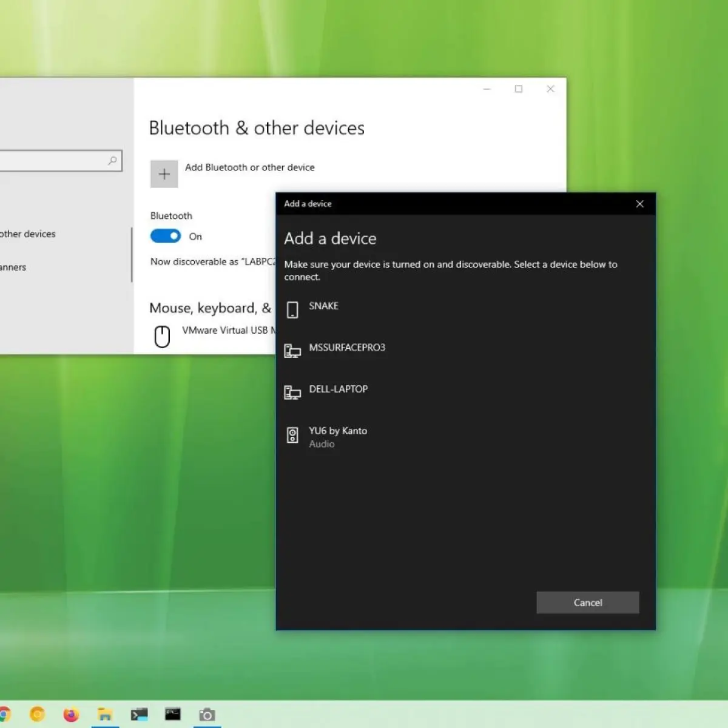This screenshot has height=728, width=728.
Task: Open Command Prompt from the taskbar
Action: [173, 714]
